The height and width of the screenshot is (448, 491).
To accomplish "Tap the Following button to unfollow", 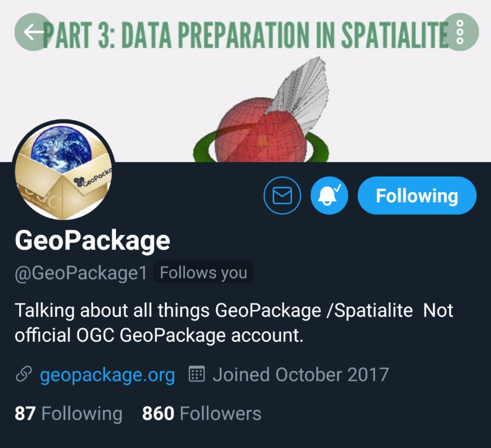I will 417,195.
